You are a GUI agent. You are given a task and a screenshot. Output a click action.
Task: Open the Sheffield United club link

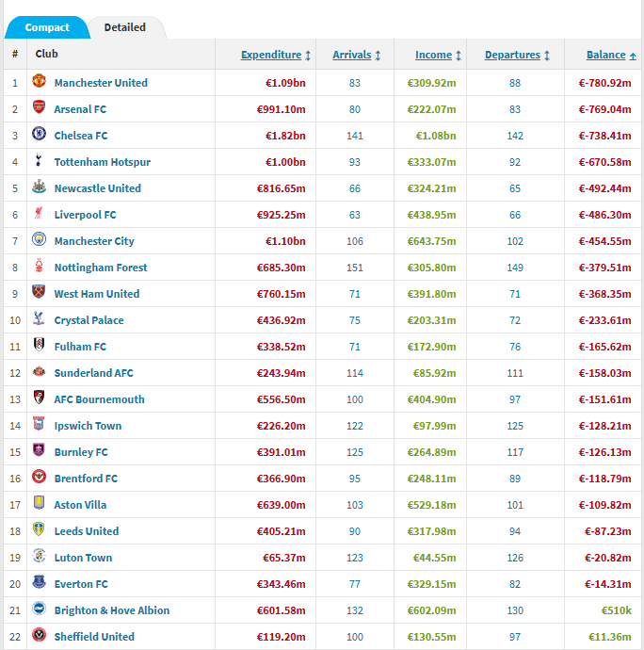click(x=94, y=637)
